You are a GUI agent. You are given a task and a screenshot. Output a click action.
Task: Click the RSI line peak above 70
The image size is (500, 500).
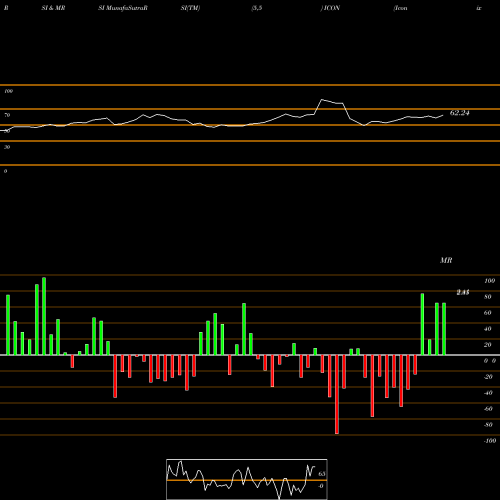coord(322,100)
